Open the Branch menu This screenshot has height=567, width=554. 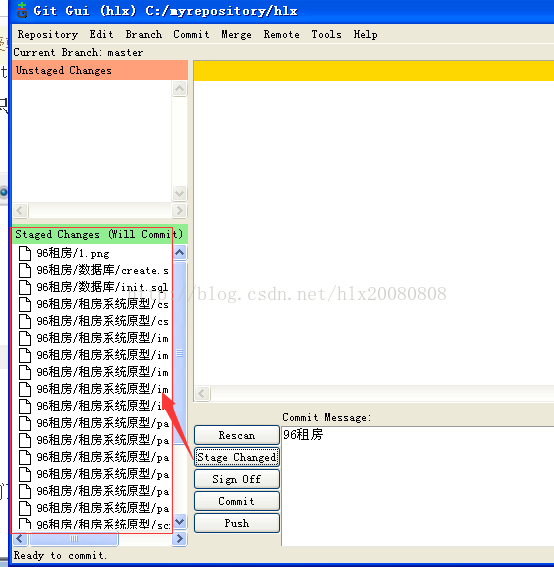144,34
